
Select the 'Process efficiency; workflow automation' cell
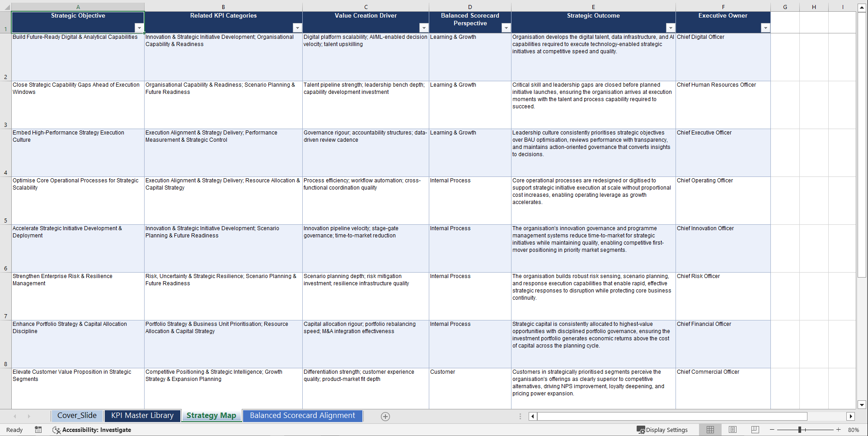366,200
